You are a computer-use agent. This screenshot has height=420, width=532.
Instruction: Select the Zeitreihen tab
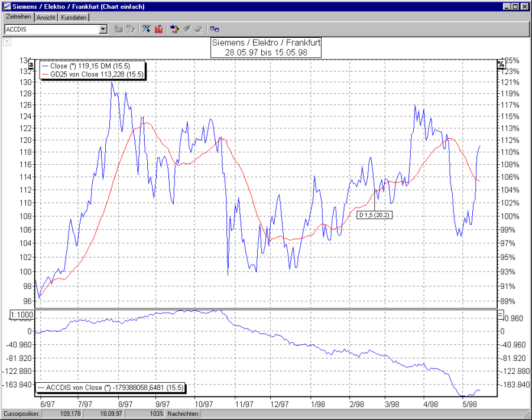(18, 18)
